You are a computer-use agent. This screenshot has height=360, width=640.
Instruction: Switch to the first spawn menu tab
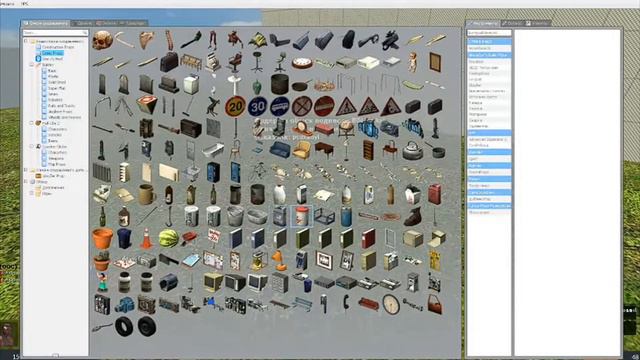click(45, 23)
